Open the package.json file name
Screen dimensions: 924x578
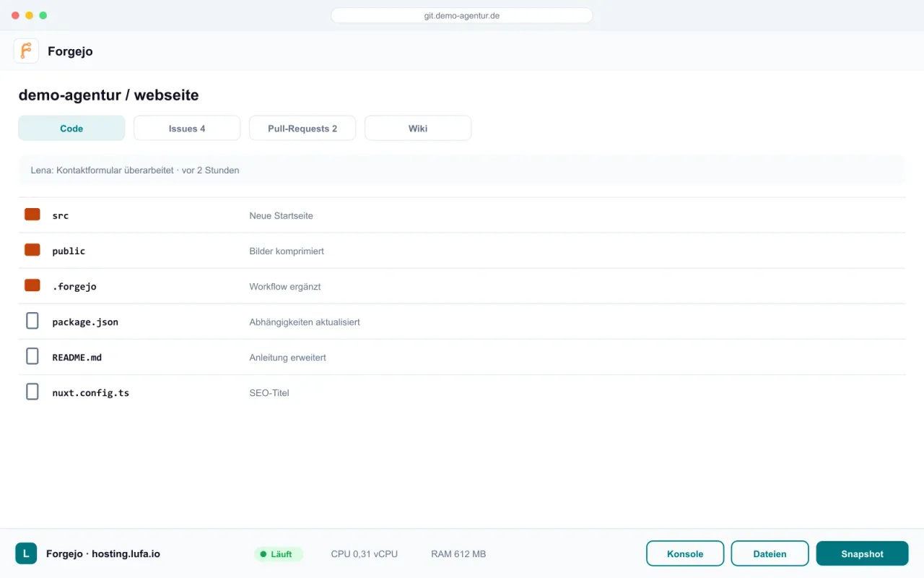coord(85,322)
